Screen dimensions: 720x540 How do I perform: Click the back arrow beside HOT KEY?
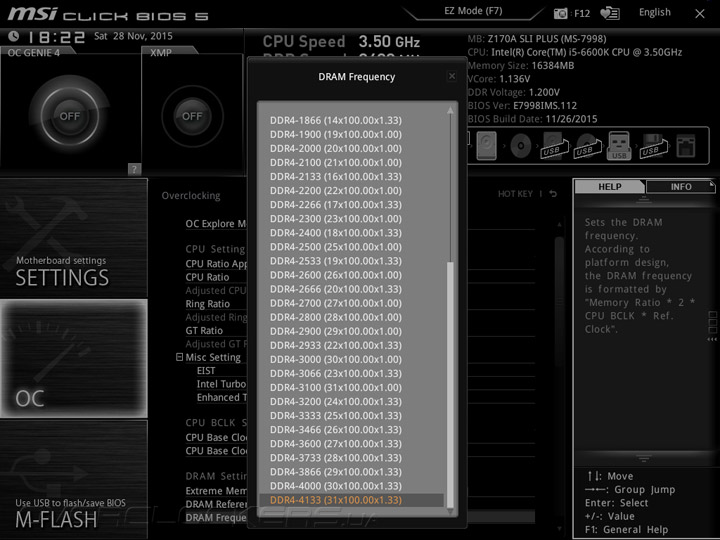553,194
